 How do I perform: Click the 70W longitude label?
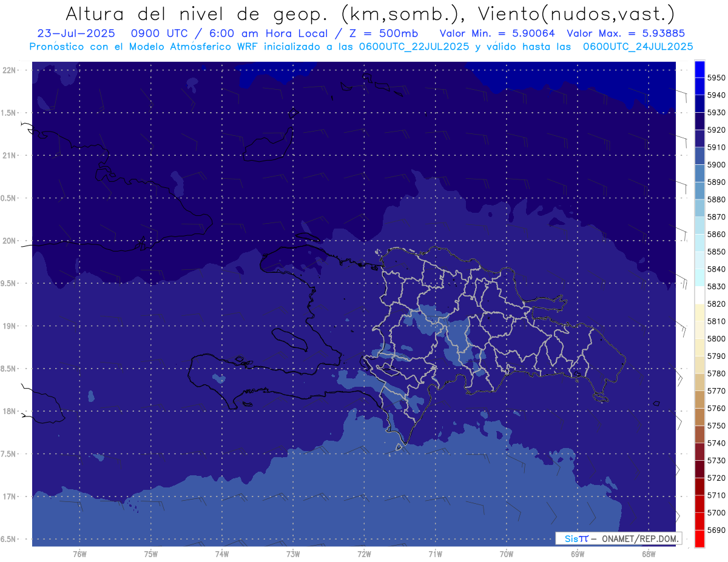(x=507, y=554)
